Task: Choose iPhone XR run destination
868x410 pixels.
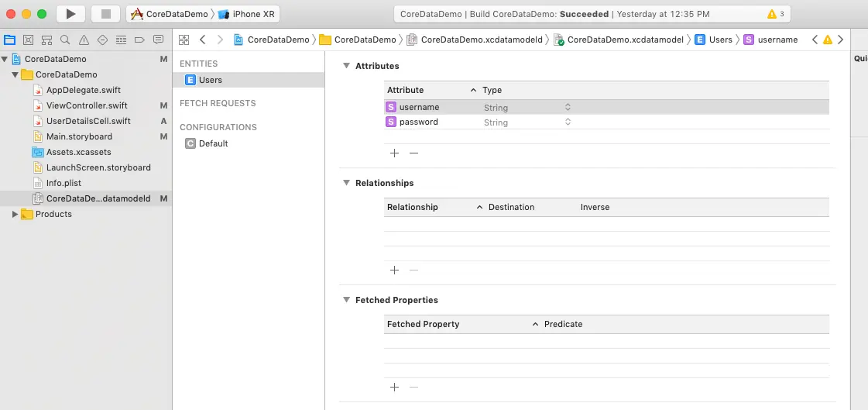Action: [x=247, y=14]
